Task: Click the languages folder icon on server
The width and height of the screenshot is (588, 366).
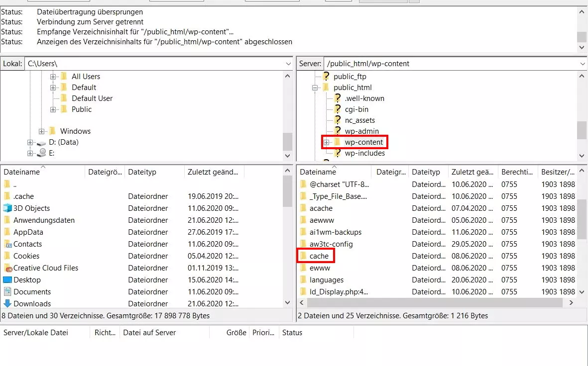Action: pos(303,280)
